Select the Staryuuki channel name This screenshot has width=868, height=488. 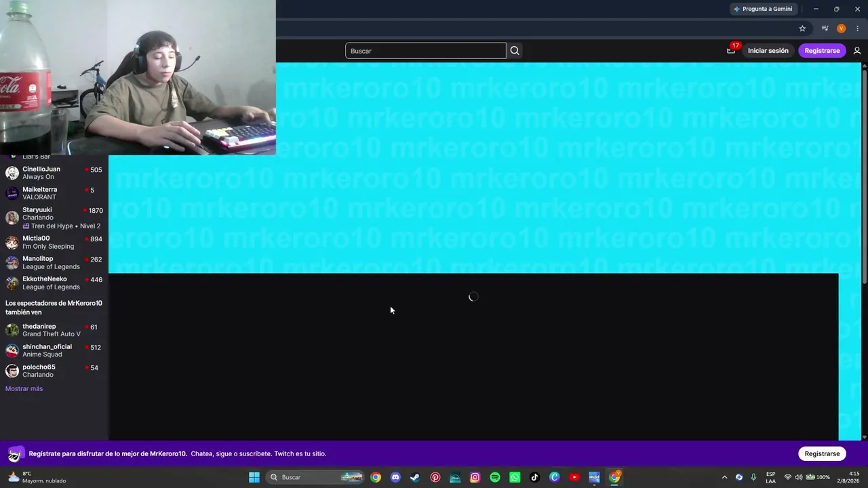coord(37,210)
